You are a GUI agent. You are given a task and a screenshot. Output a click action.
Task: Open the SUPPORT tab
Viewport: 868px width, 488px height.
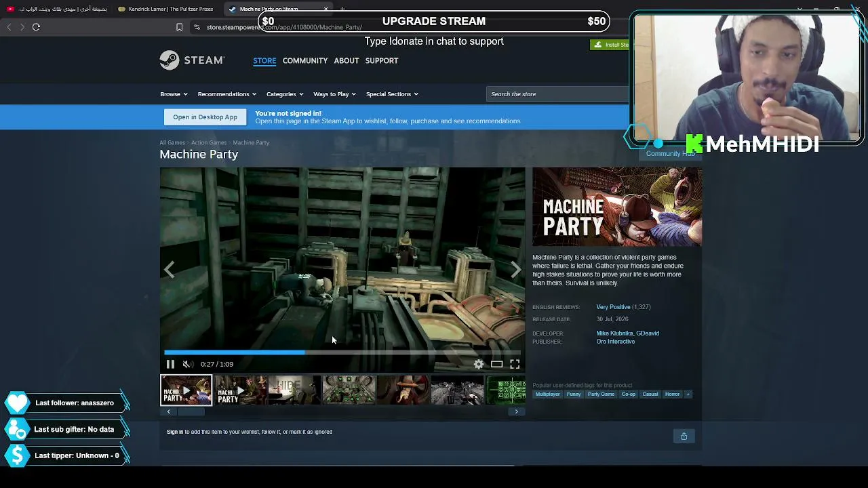click(x=382, y=60)
